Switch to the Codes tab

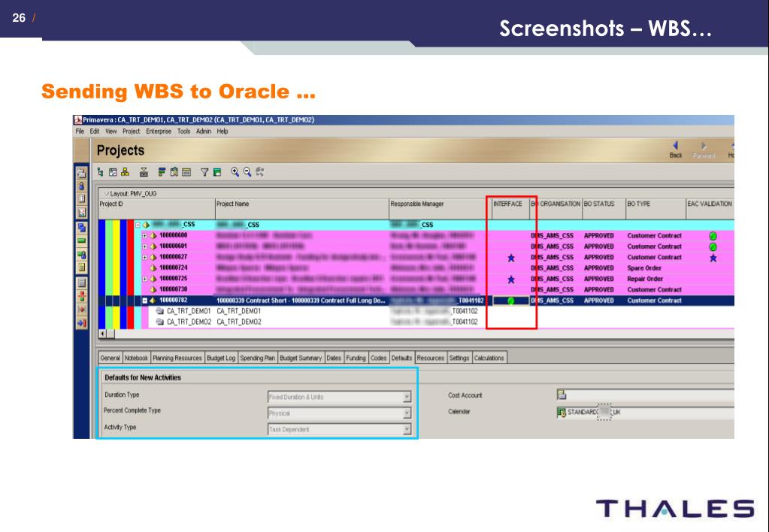(378, 358)
